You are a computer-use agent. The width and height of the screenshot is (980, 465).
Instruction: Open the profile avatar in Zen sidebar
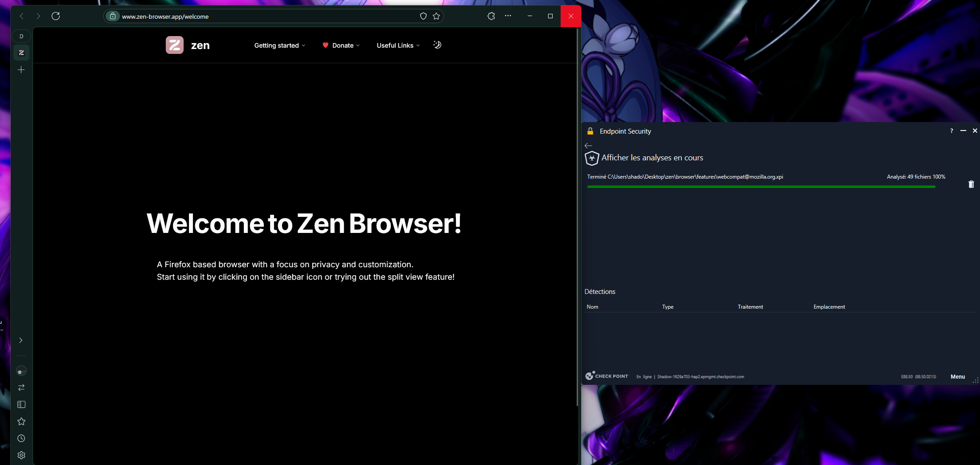pyautogui.click(x=21, y=371)
